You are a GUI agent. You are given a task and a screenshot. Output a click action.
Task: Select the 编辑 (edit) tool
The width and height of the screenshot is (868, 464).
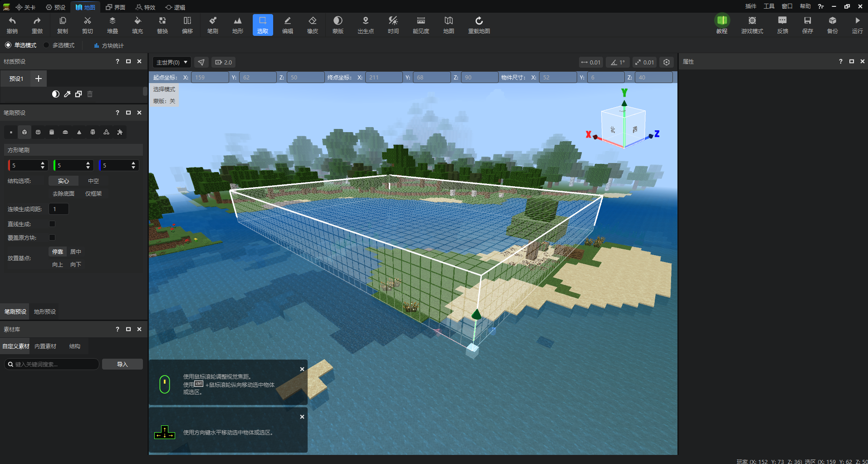point(288,25)
